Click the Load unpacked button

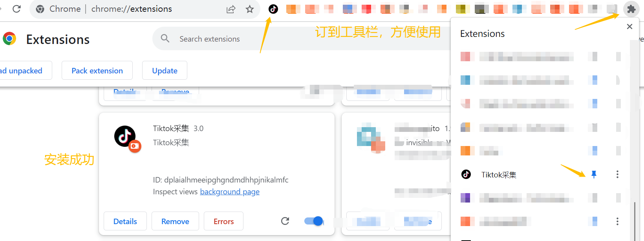tap(26, 71)
